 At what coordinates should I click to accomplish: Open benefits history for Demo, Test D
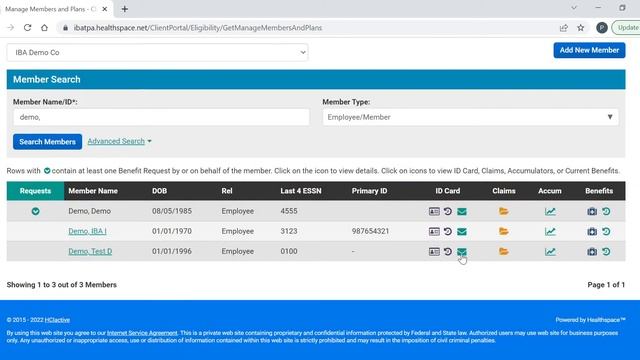(606, 251)
